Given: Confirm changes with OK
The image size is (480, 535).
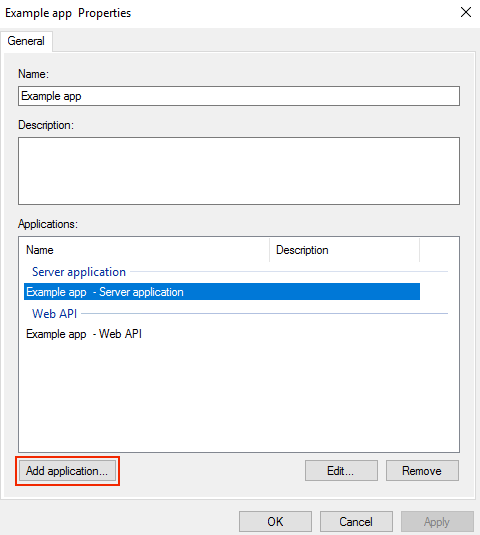Looking at the screenshot, I should (275, 522).
